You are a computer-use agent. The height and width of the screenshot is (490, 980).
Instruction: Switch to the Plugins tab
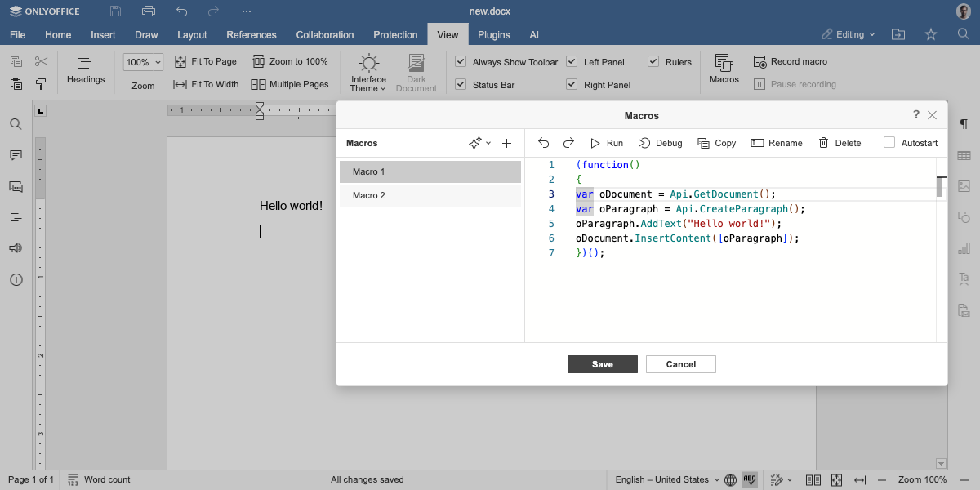click(x=493, y=35)
